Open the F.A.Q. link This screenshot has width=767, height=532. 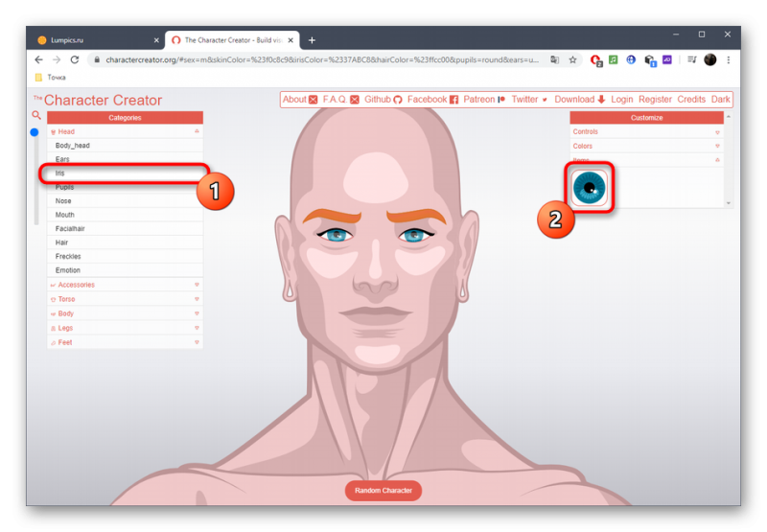(340, 100)
